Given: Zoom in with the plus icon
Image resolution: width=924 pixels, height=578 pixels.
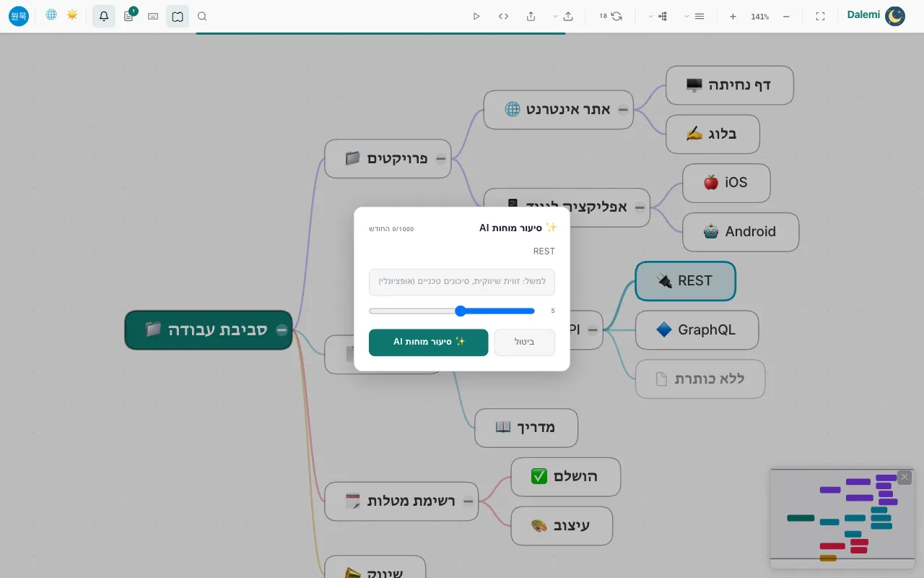Looking at the screenshot, I should [733, 16].
